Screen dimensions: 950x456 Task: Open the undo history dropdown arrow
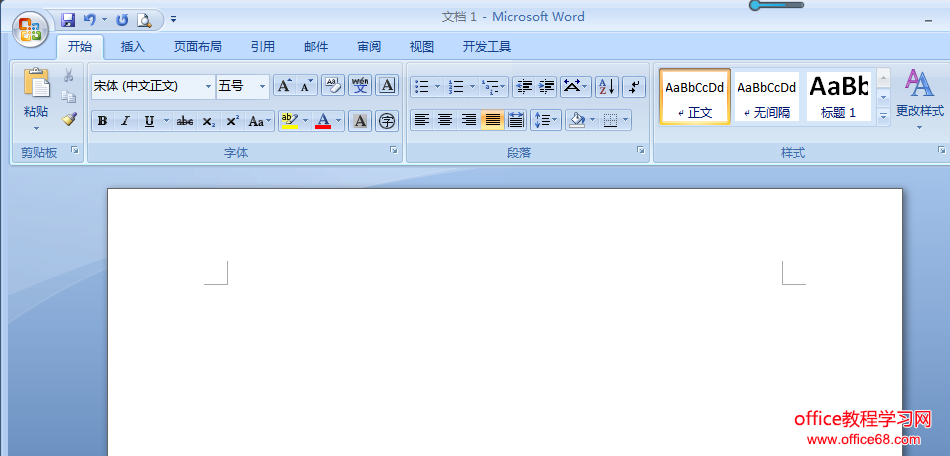104,20
